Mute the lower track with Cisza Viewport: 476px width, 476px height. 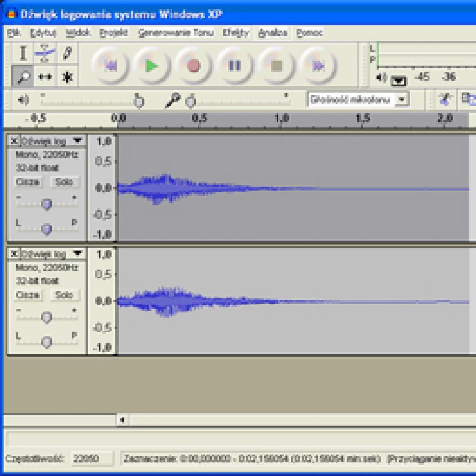coord(27,295)
